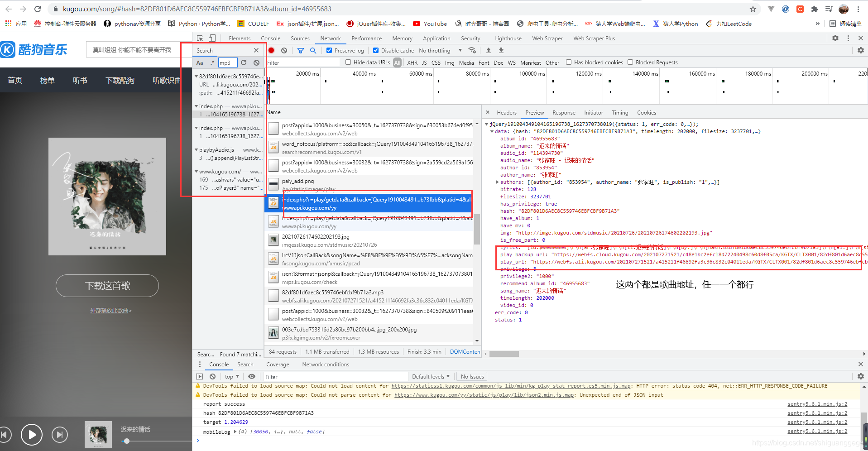868x451 pixels.
Task: Click the network search magnifier icon
Action: point(313,50)
